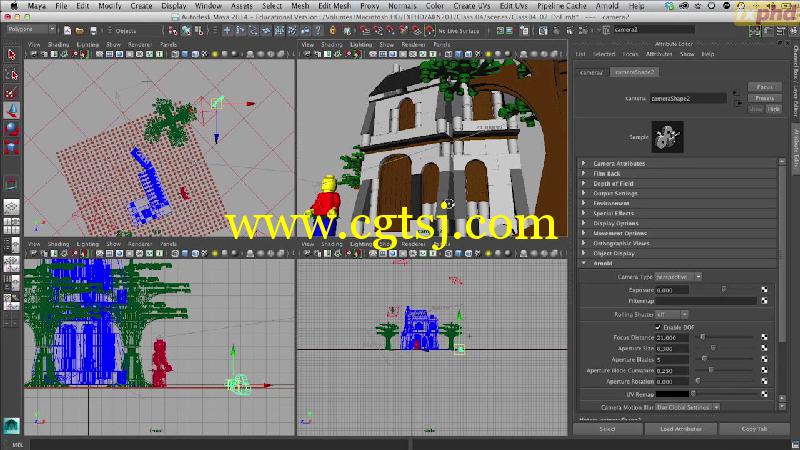Viewport: 800px width, 450px height.
Task: Click map button for Exposure
Action: [764, 290]
